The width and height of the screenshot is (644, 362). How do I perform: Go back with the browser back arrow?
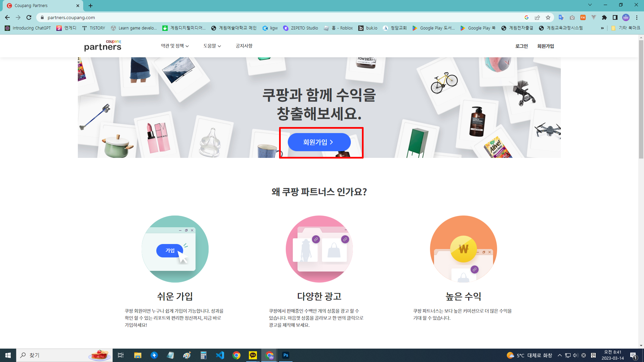click(7, 17)
